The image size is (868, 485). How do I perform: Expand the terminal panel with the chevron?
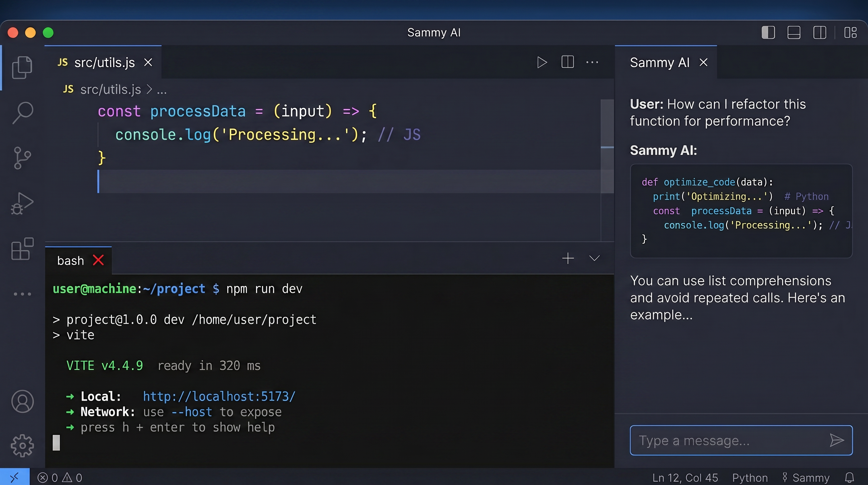coord(594,258)
